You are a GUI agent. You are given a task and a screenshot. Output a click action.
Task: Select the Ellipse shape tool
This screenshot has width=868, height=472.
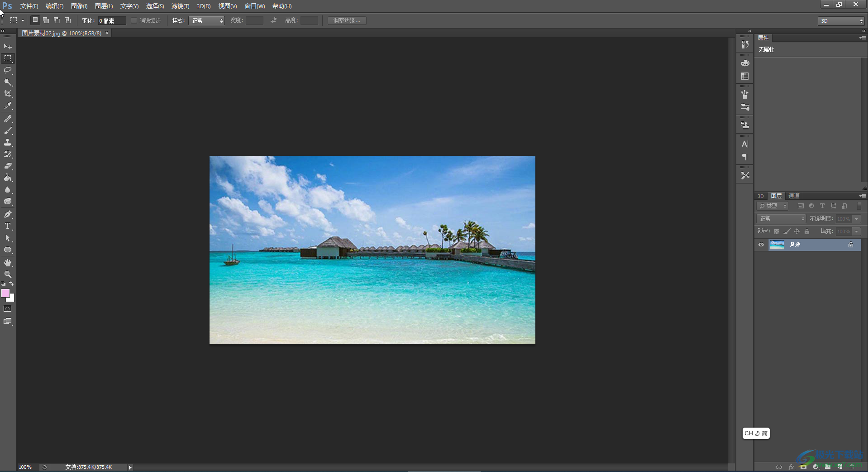click(x=8, y=250)
